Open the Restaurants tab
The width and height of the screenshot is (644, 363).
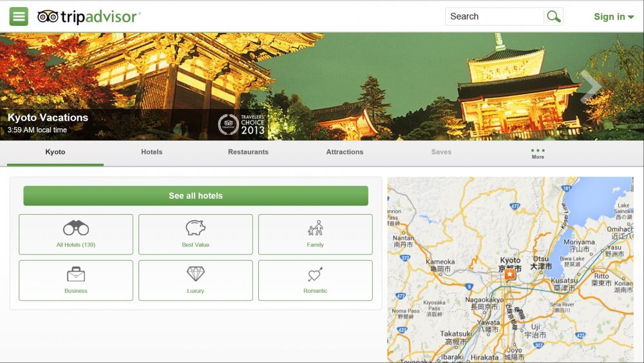coord(248,152)
